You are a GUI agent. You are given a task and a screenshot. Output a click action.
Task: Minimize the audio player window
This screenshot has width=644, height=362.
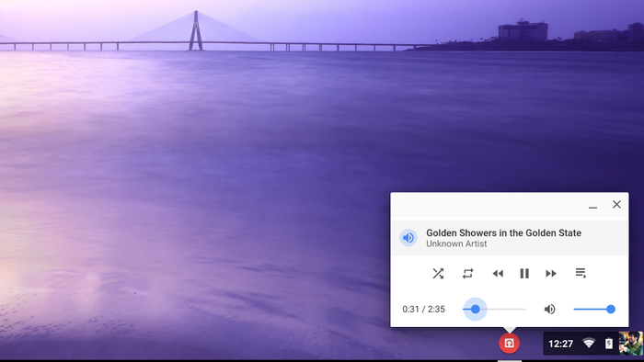pyautogui.click(x=592, y=205)
